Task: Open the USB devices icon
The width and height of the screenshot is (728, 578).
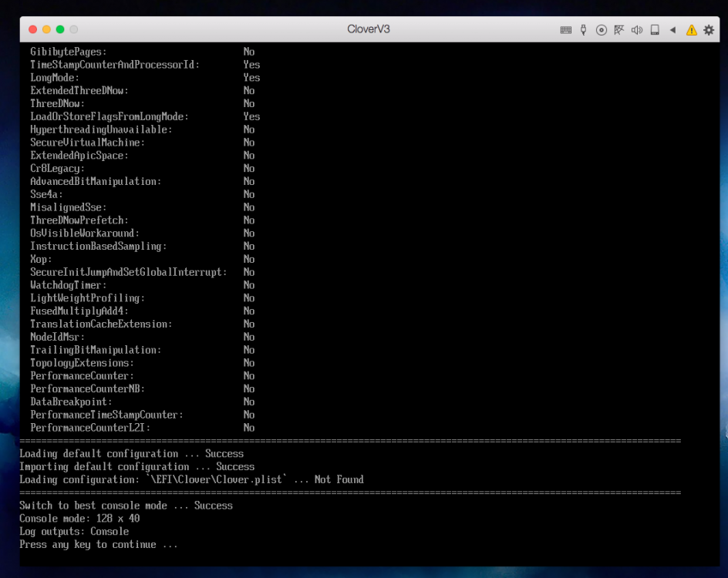Action: pyautogui.click(x=584, y=30)
